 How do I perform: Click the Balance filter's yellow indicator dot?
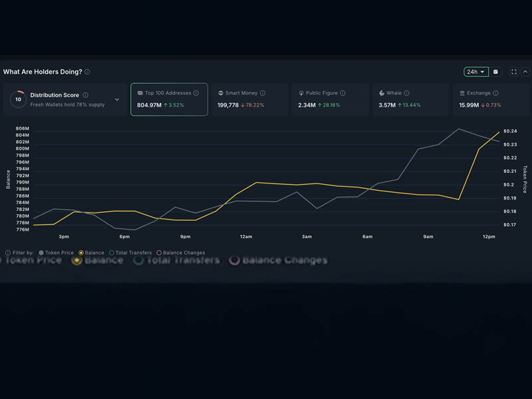(x=80, y=253)
